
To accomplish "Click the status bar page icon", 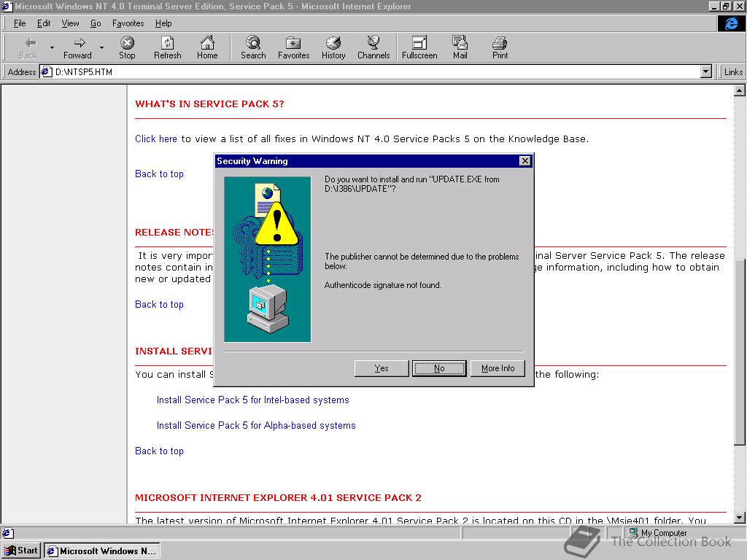I will 8,533.
